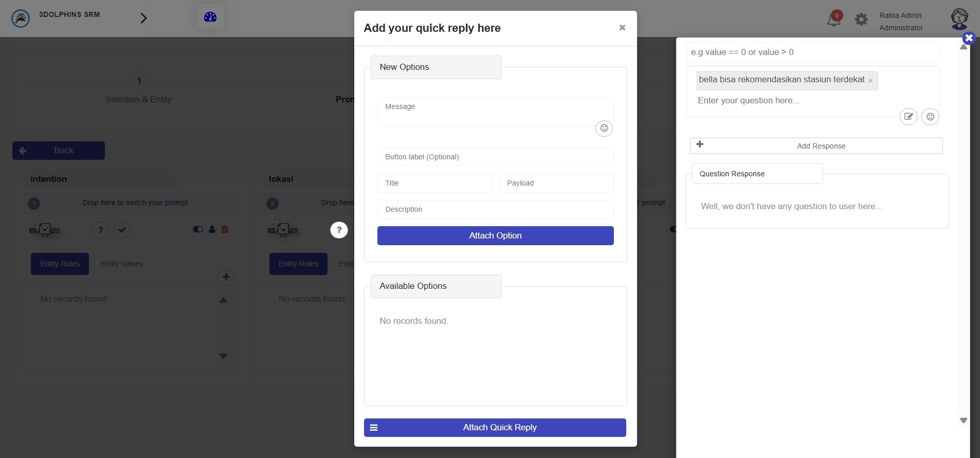Remove the 'bella bisa rekomendasikan' question tag

[870, 81]
